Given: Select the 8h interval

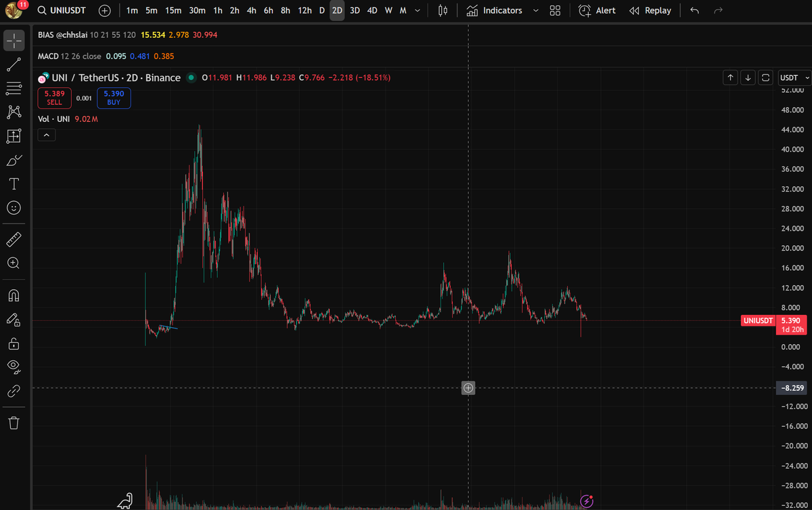Looking at the screenshot, I should point(286,11).
